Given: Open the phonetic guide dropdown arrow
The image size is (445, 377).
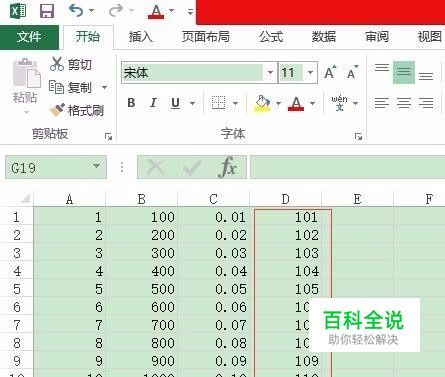Looking at the screenshot, I should click(355, 103).
